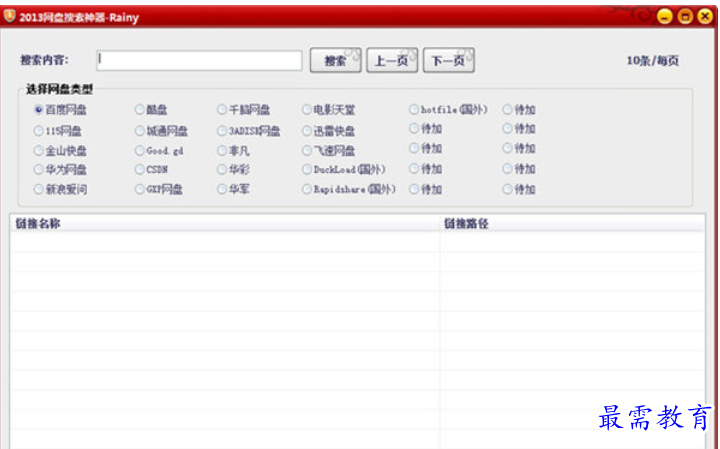Select the Good.gd radio option

click(159, 151)
